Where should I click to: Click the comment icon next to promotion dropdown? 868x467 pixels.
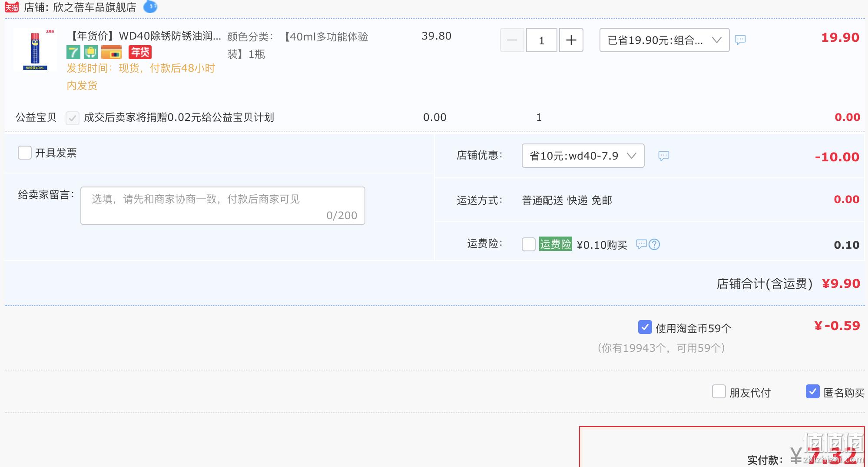click(740, 40)
